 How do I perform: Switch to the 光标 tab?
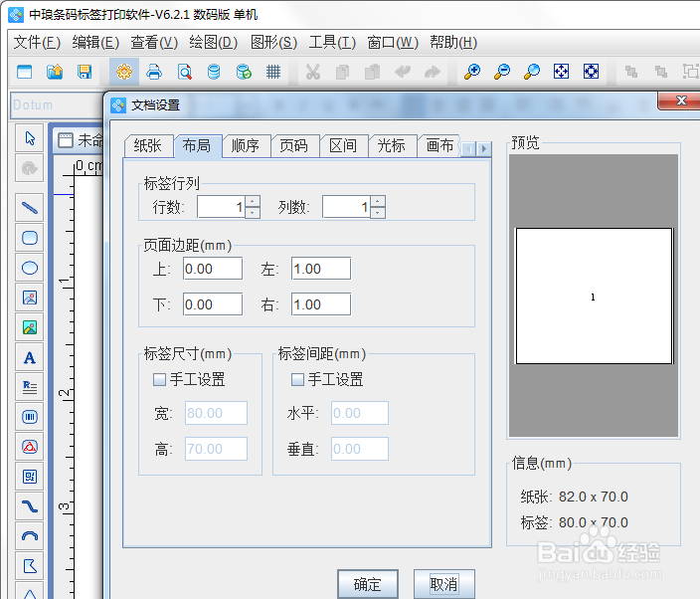point(392,145)
